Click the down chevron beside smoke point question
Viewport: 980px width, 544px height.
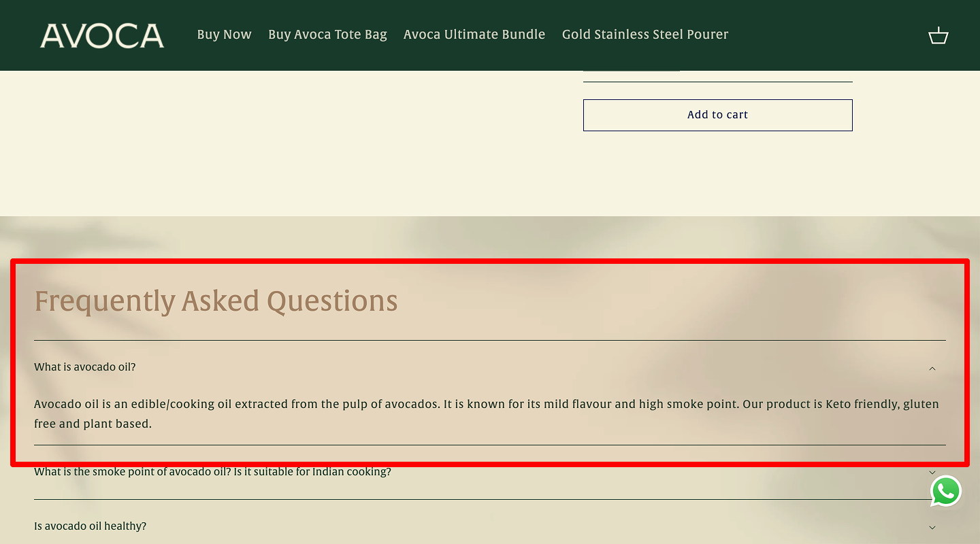coord(932,472)
